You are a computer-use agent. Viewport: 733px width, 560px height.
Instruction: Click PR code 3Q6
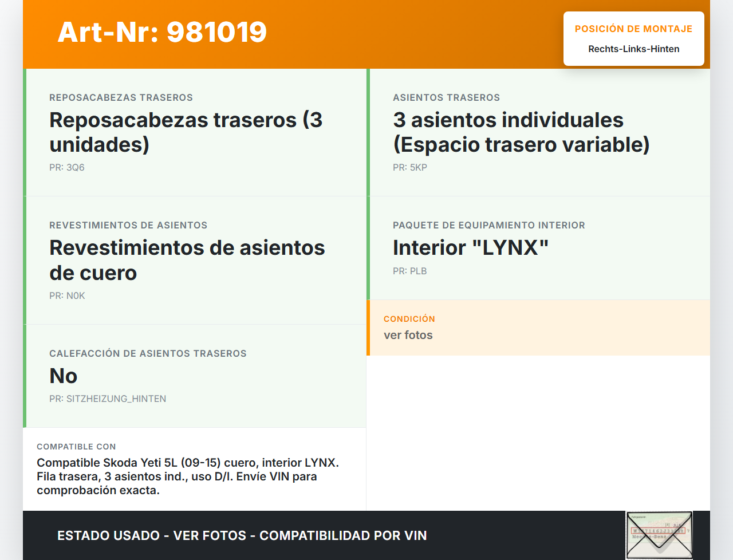(x=67, y=168)
